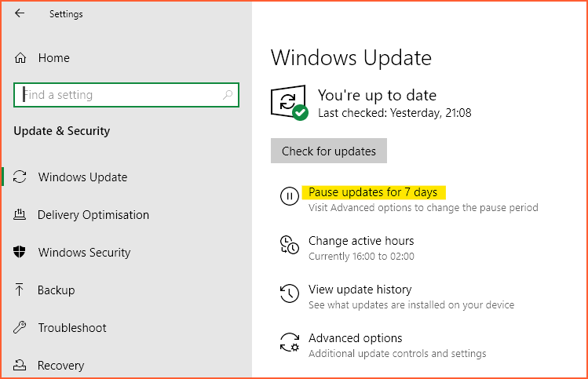Click the Advanced options gear-sync icon
The width and height of the screenshot is (588, 379).
[289, 343]
